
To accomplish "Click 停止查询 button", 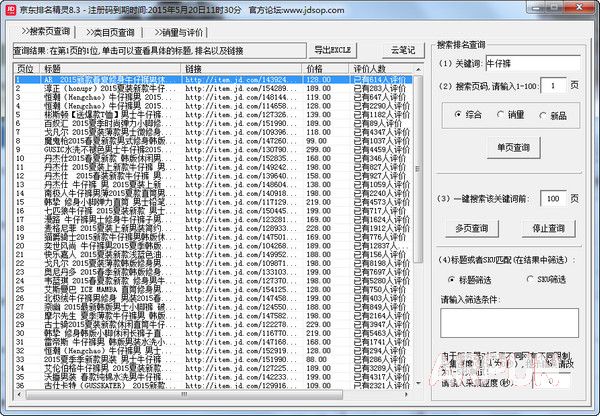I will 548,228.
